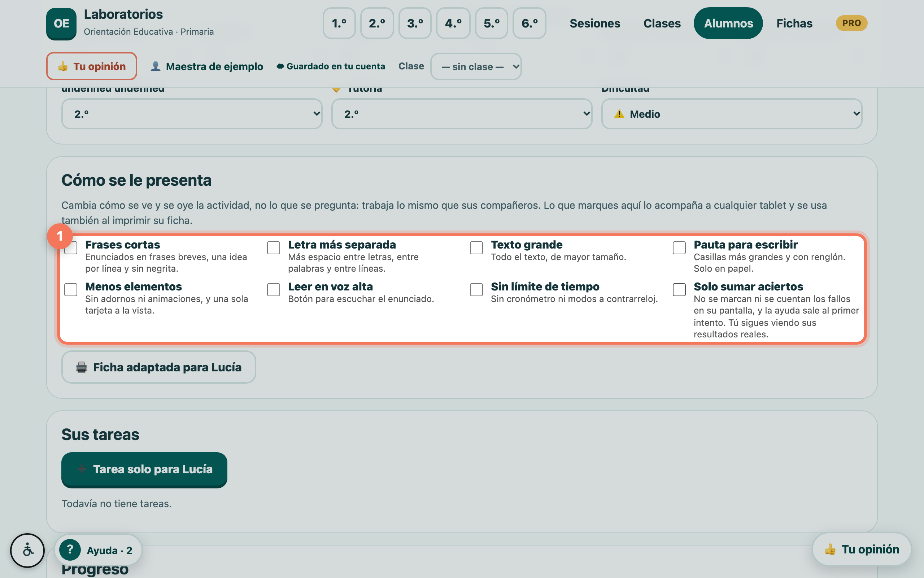Select grade 5.º button
The width and height of the screenshot is (924, 578).
click(491, 23)
